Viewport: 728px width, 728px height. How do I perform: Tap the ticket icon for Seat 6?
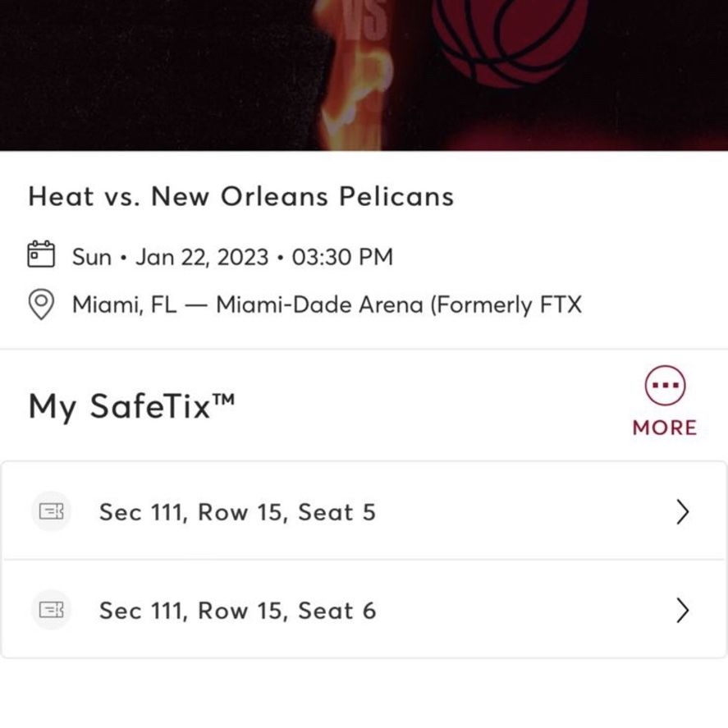tap(51, 610)
